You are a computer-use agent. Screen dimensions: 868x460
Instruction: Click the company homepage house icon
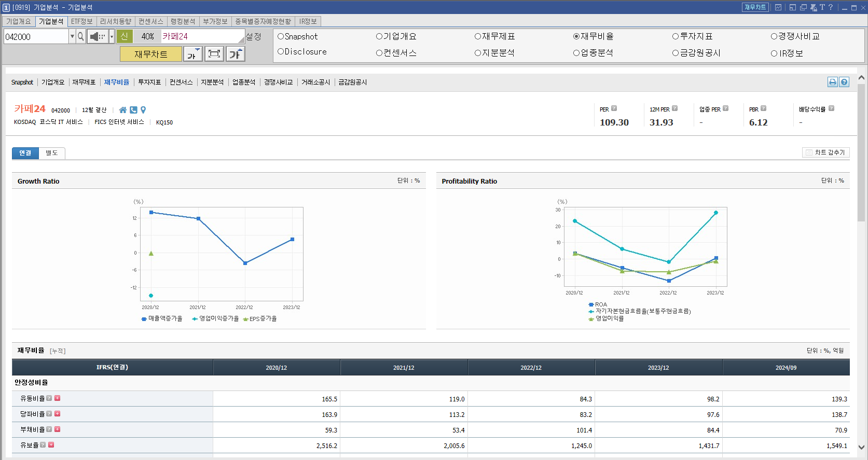(123, 110)
